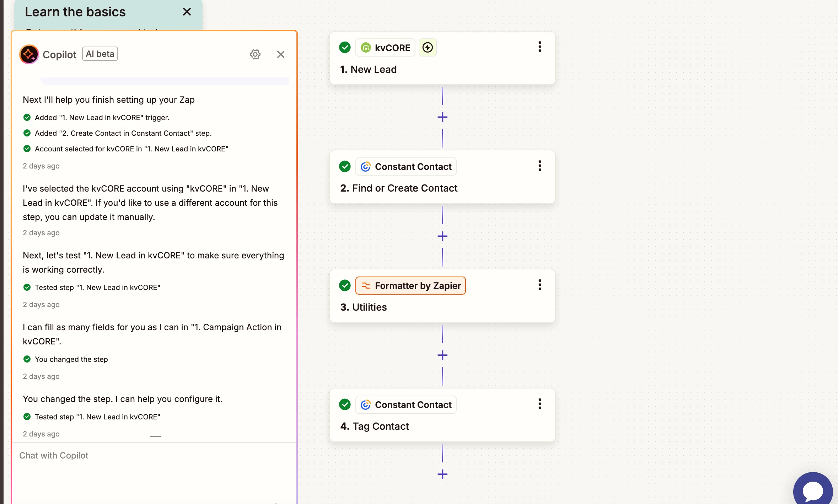
Task: Click 'Next I'll help you finish' message
Action: tap(109, 100)
